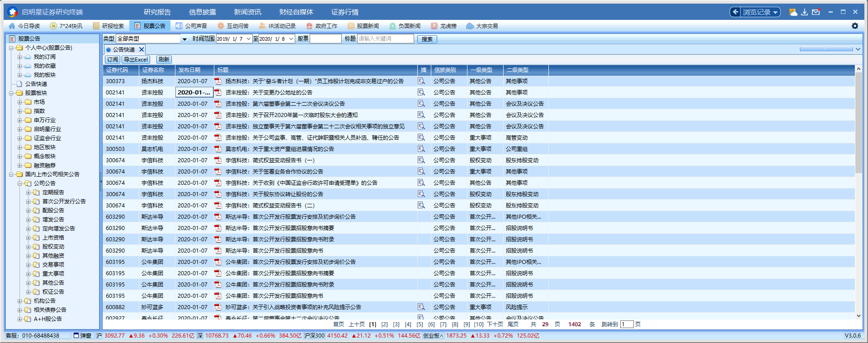
Task: Click the 刷新 refresh button
Action: coord(164,60)
